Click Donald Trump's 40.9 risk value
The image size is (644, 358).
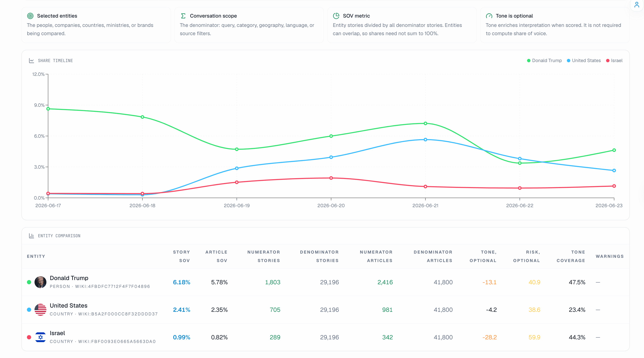tap(534, 282)
